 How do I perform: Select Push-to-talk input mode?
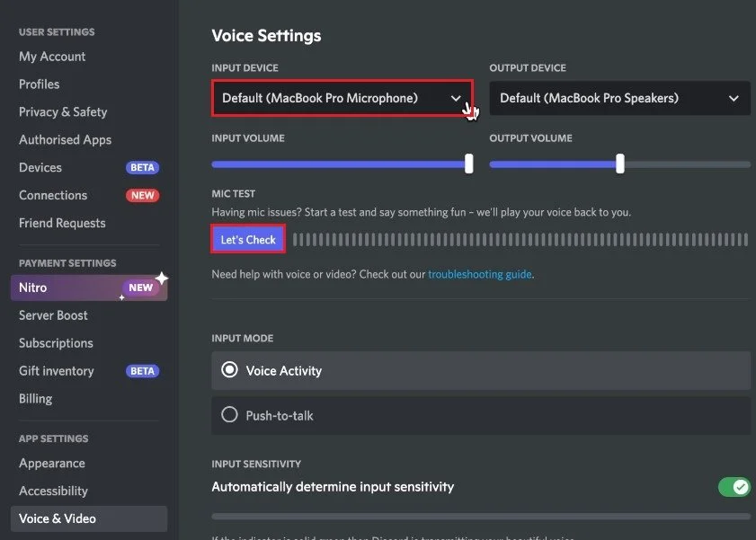coord(481,416)
